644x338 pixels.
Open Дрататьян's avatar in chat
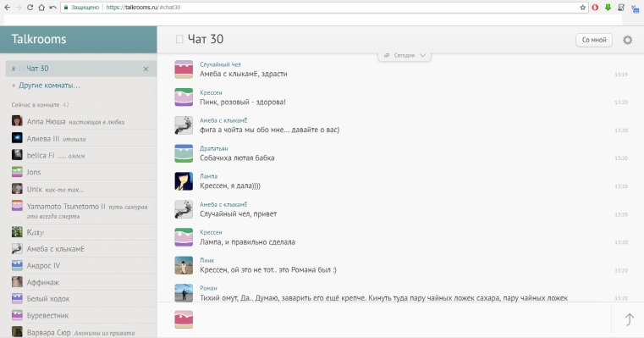[x=184, y=153]
